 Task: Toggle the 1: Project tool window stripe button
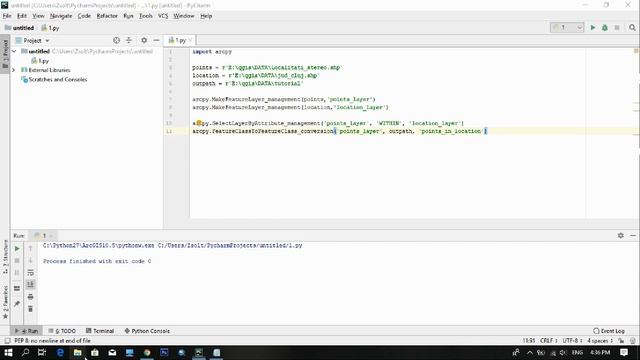pos(5,54)
